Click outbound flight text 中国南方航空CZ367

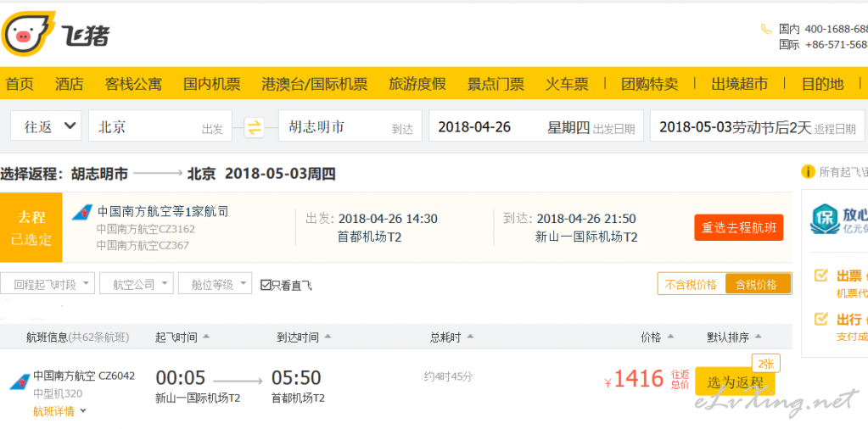[x=143, y=246]
